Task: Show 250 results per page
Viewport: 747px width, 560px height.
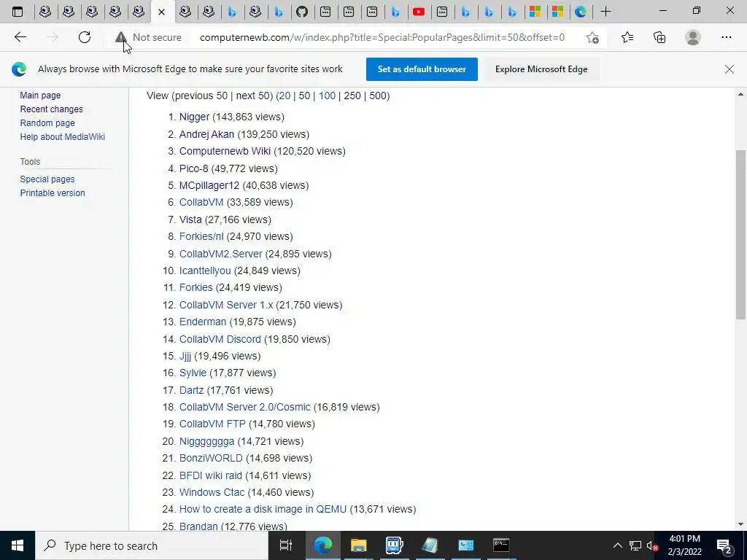Action: 352,96
